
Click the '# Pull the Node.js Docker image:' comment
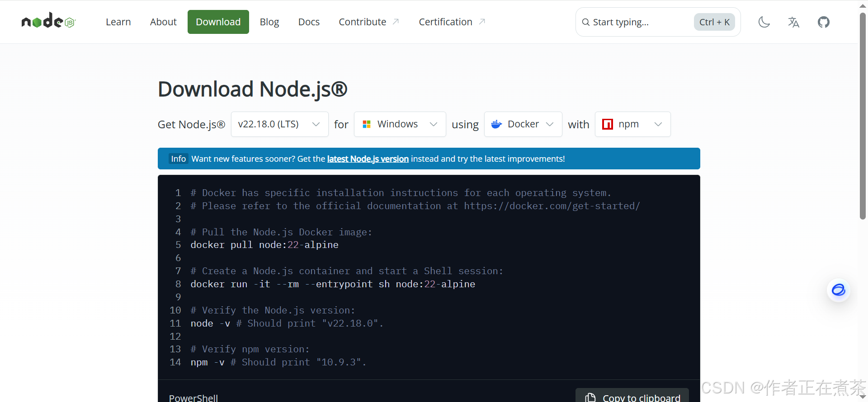[x=281, y=232]
